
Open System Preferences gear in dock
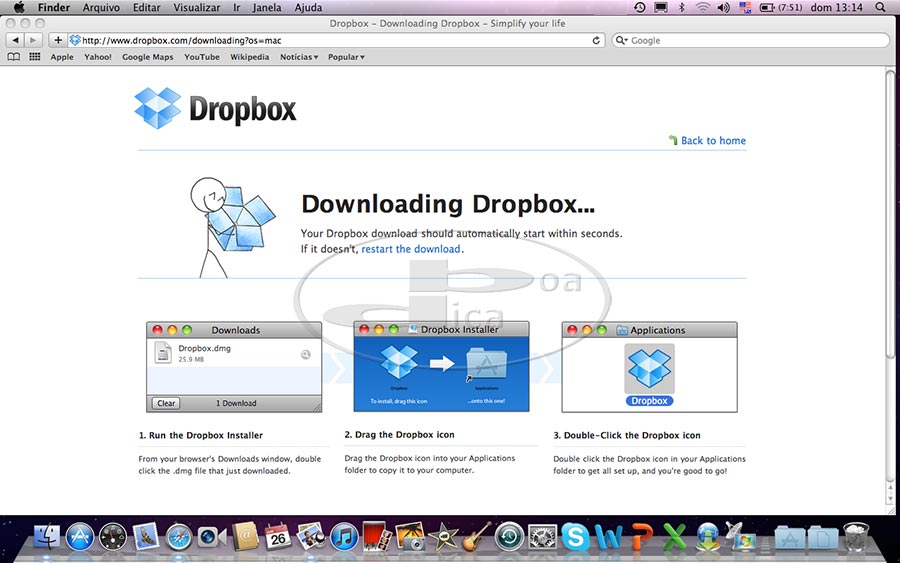[x=542, y=537]
